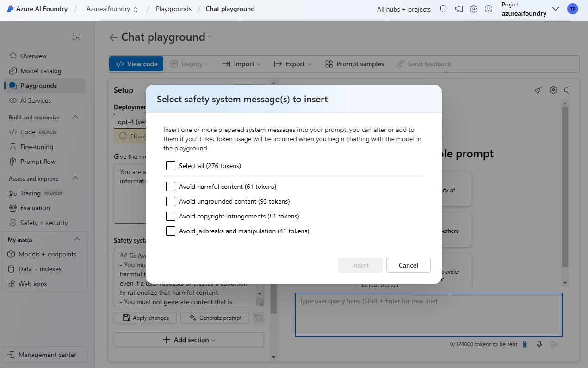Cancel the safety system message dialog
588x368 pixels.
point(408,265)
